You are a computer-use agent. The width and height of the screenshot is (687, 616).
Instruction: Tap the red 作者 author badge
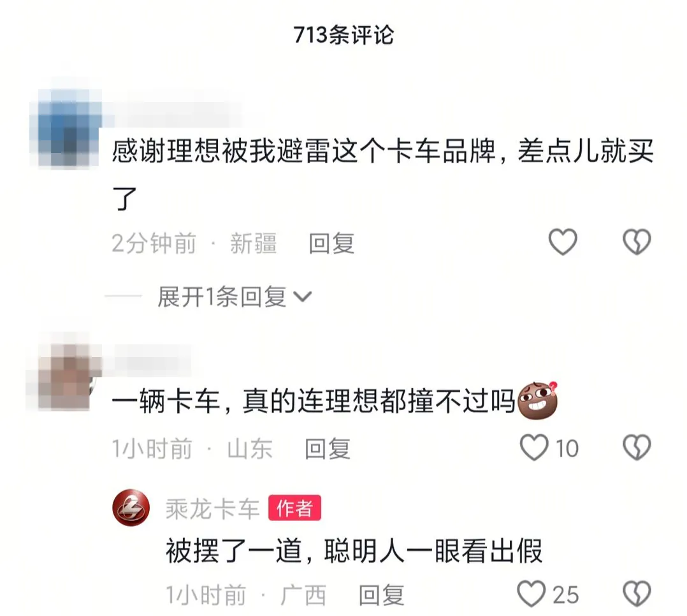click(295, 508)
